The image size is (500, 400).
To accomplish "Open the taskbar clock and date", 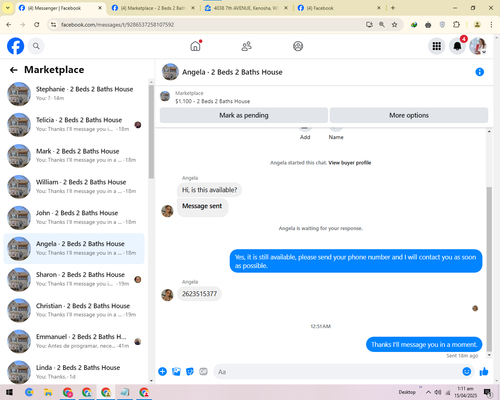I will point(465,392).
